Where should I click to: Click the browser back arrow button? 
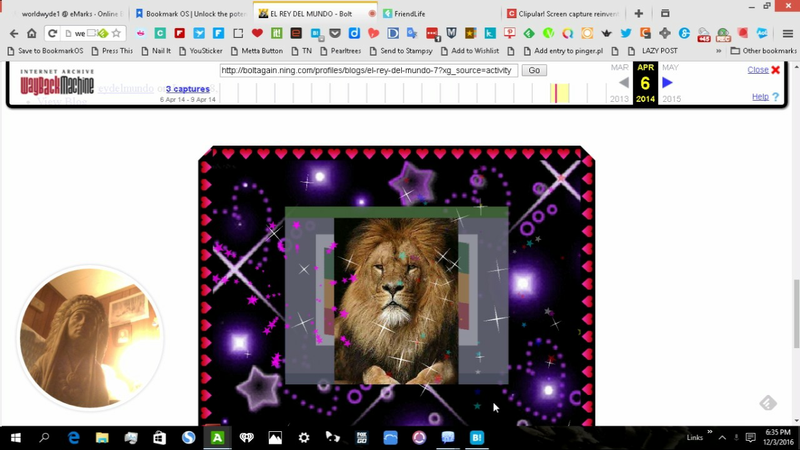(14, 33)
